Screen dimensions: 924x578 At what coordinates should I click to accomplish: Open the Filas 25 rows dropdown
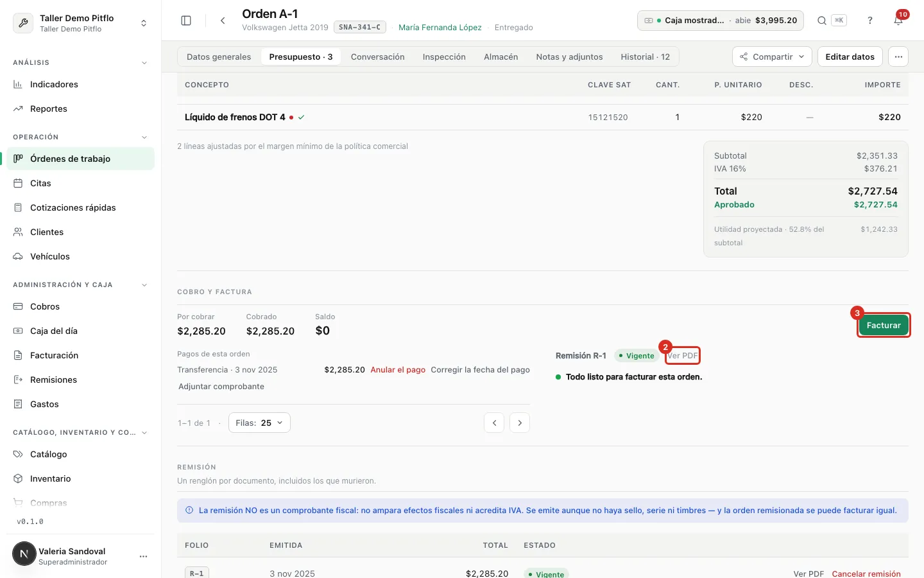point(259,423)
